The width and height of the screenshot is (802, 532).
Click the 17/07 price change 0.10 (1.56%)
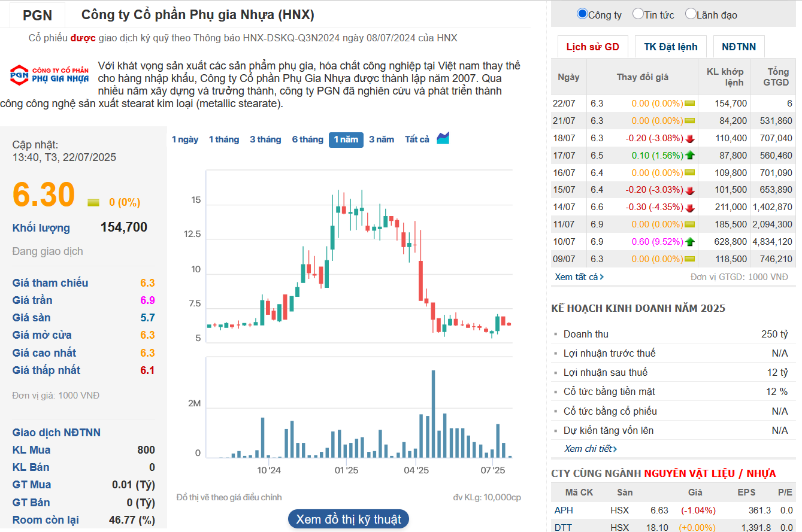pyautogui.click(x=657, y=156)
